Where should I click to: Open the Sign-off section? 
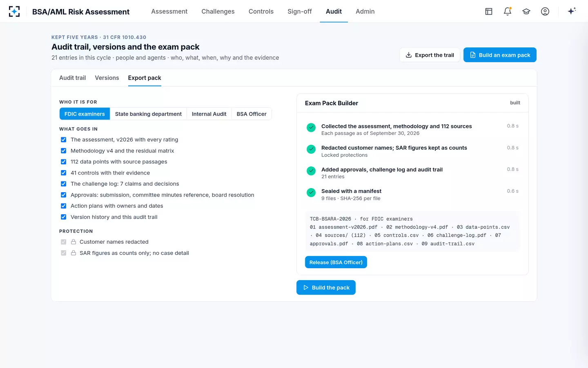pyautogui.click(x=300, y=11)
